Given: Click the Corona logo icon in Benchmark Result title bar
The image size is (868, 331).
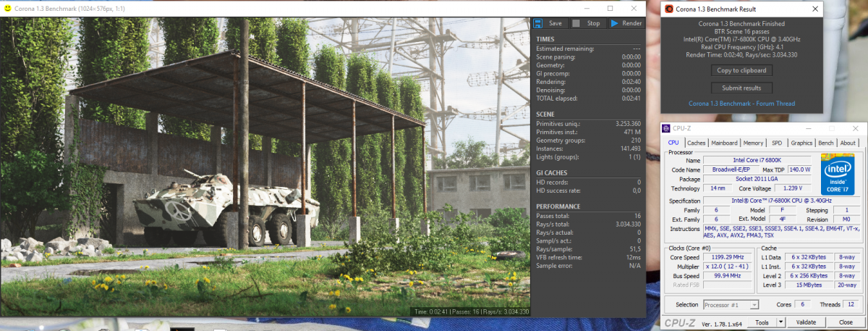Looking at the screenshot, I should (669, 9).
